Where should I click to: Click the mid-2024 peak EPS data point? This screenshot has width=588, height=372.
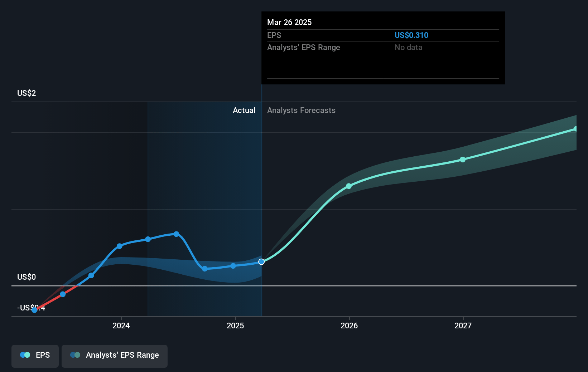point(176,234)
